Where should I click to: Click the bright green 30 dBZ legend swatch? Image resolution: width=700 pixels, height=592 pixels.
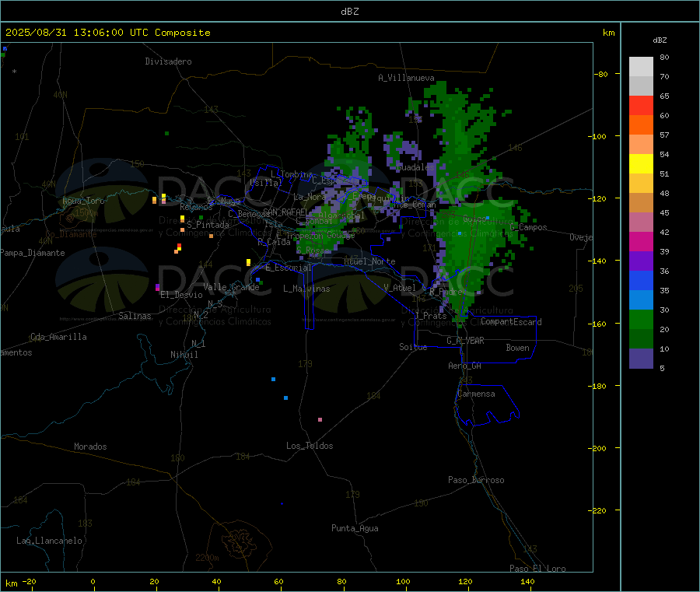(641, 319)
